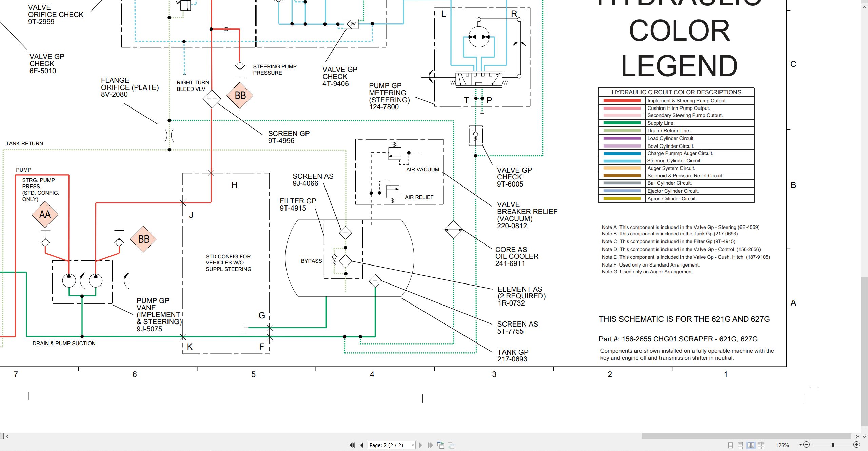Click 'THIS SCHEMATIC IS FOR THE 621G AND 627G'
Viewport: 868px width, 451px height.
(x=684, y=319)
